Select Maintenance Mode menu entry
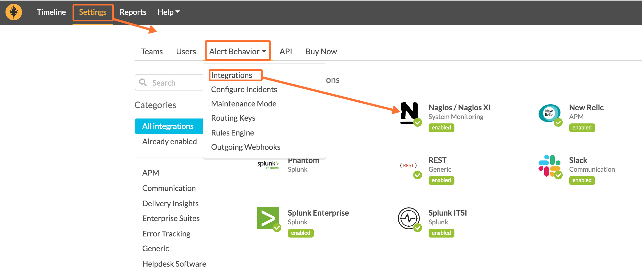 [x=244, y=104]
